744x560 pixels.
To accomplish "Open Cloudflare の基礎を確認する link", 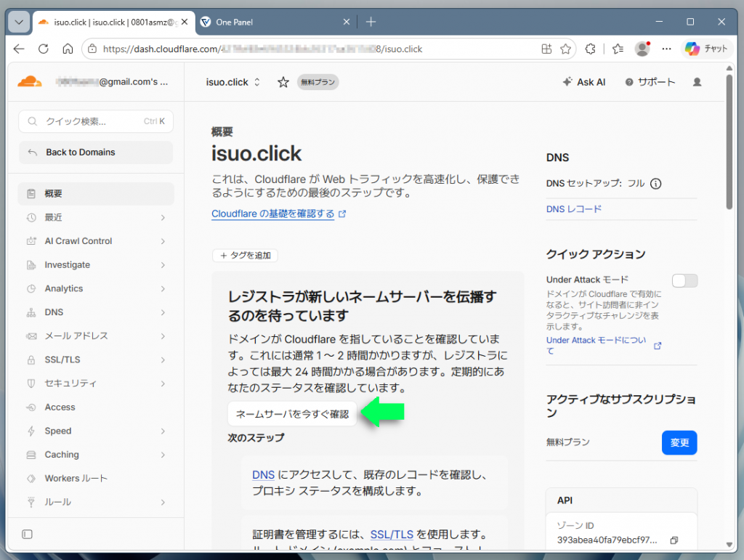I will [278, 214].
